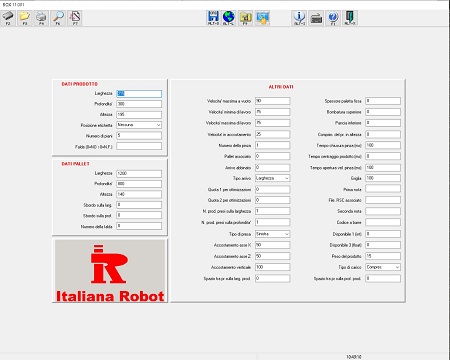Open the Posizione etichetta dropdown
Image resolution: width=450 pixels, height=360 pixels.
click(x=139, y=125)
